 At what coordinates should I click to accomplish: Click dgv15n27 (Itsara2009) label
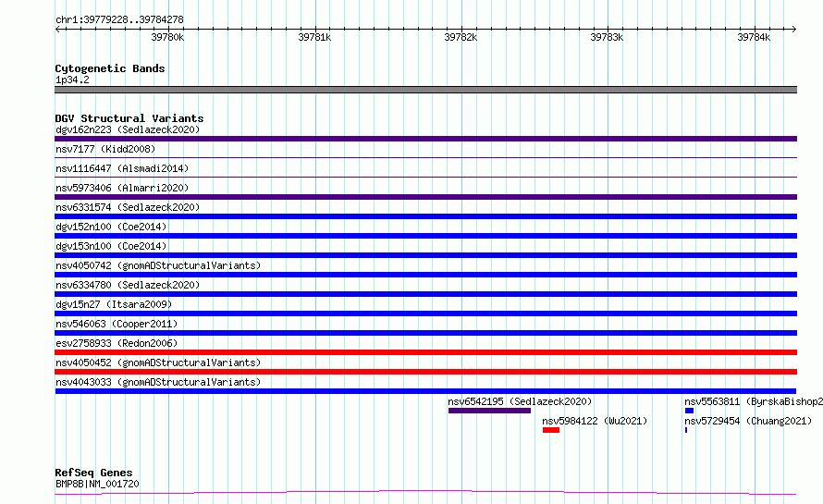[114, 304]
